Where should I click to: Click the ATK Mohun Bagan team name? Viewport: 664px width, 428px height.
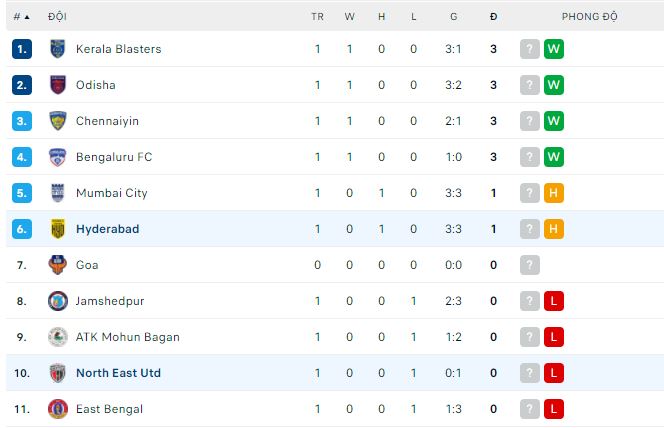[x=128, y=337]
